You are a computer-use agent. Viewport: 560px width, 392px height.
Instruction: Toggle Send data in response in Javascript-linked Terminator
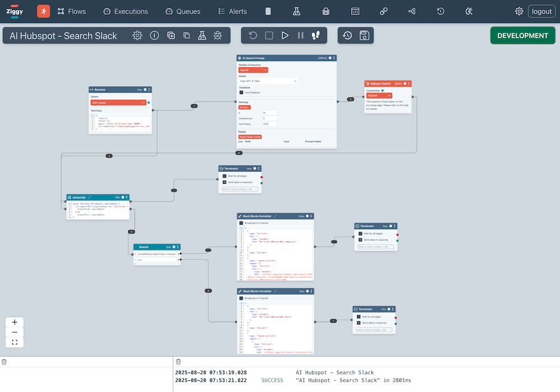point(225,182)
